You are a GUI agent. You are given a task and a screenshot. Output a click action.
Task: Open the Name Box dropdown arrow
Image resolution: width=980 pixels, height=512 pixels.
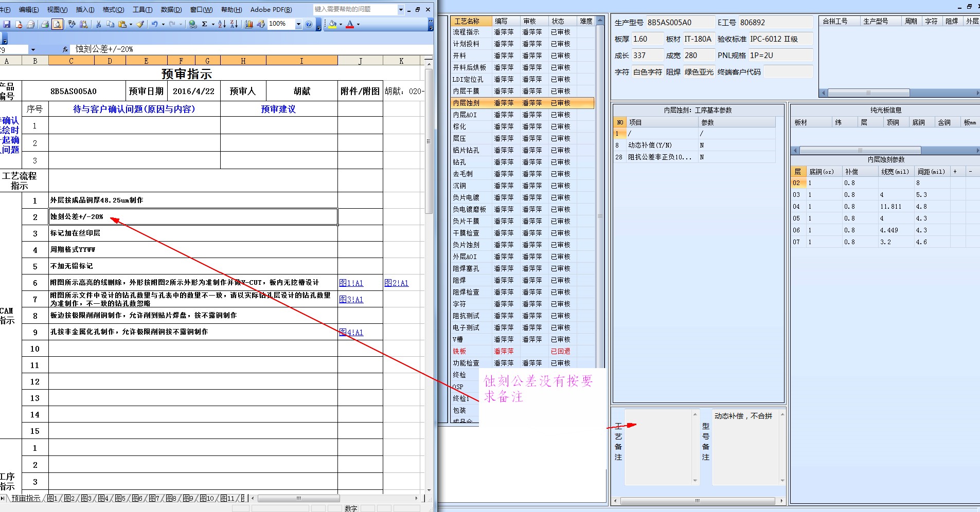[x=33, y=50]
